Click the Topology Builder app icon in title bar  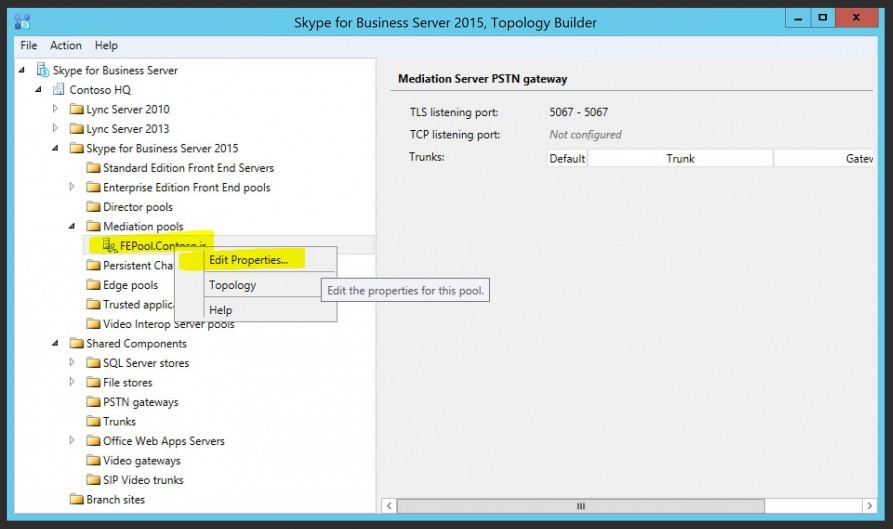[x=22, y=22]
